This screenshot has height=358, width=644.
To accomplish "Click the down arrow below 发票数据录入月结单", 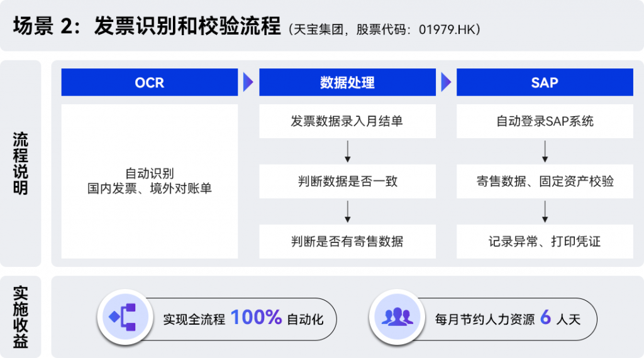I will pyautogui.click(x=347, y=151).
